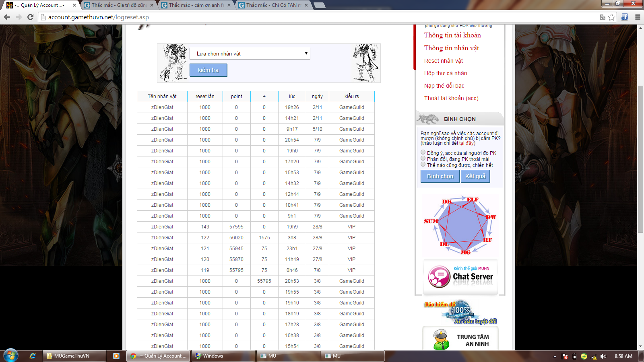This screenshot has width=644, height=362.
Task: Close the Quản Lý Account tab
Action: tap(74, 5)
